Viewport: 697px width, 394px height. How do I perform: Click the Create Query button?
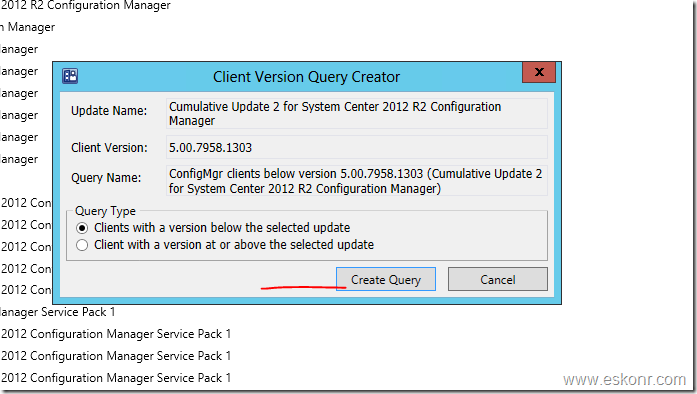(x=386, y=279)
